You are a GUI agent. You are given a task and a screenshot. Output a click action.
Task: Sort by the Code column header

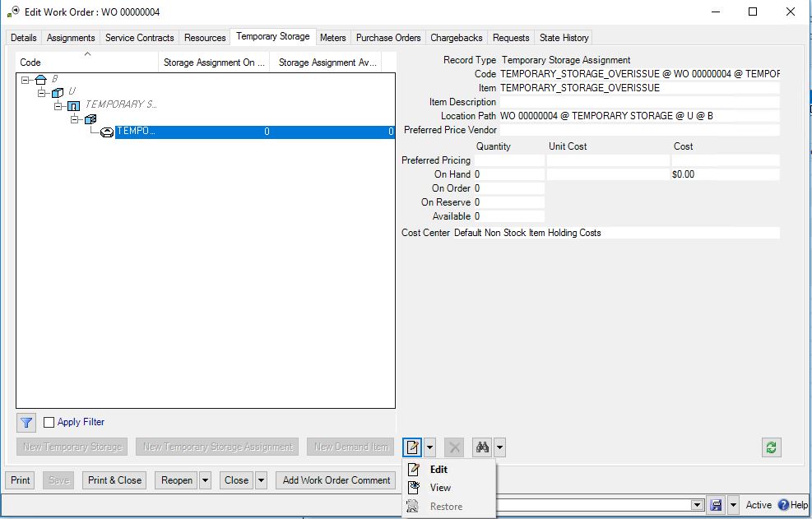87,63
